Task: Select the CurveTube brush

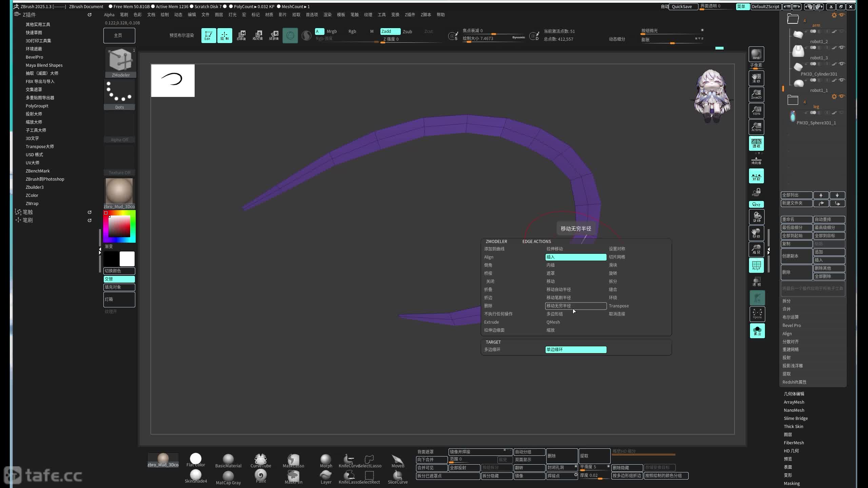Action: (260, 461)
